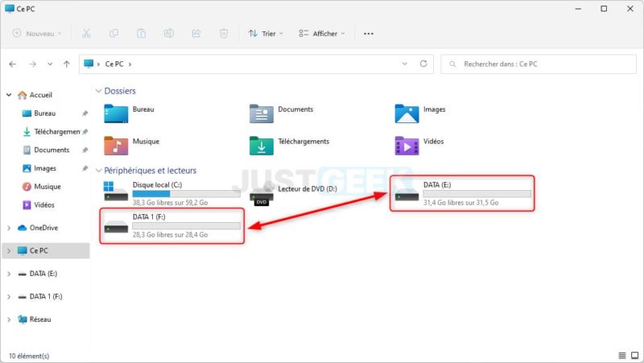Select Images in the navigation pane
The height and width of the screenshot is (363, 644).
45,168
